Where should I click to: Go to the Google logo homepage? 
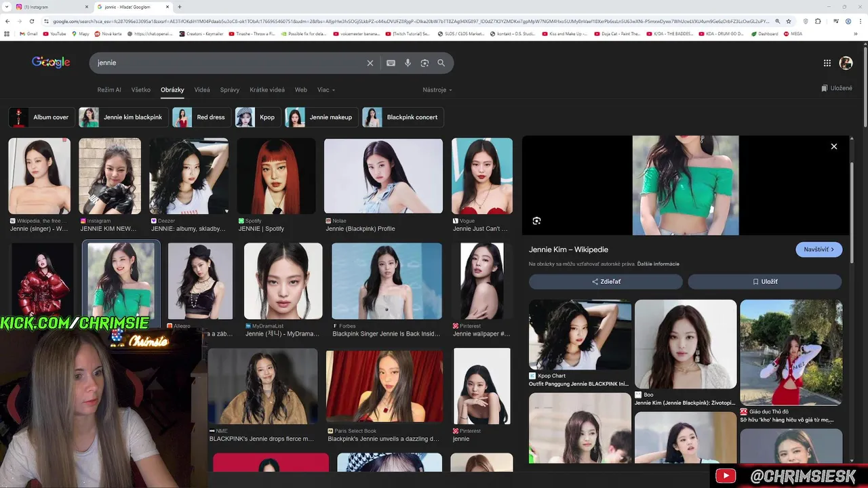tap(51, 62)
